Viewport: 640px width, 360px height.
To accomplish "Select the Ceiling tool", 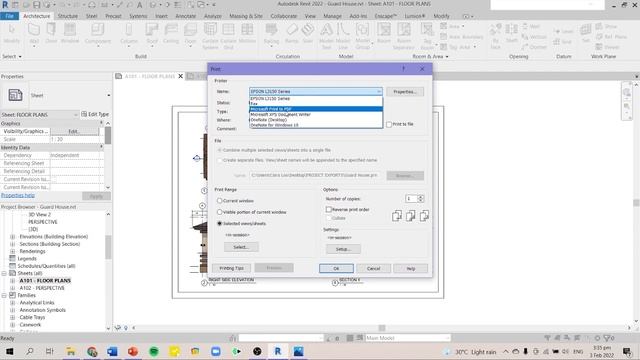I will pos(171,34).
